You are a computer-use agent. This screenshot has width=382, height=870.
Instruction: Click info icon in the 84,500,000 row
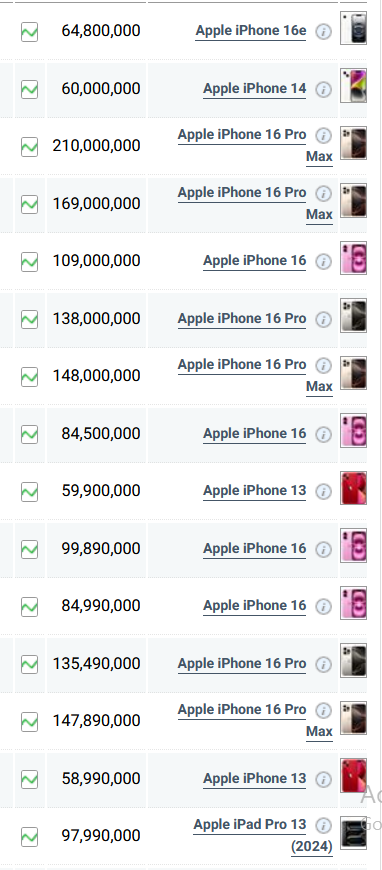(x=324, y=434)
